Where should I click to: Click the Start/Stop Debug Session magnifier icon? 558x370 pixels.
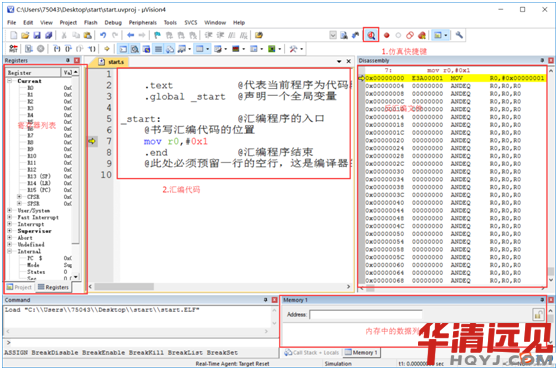(x=371, y=35)
